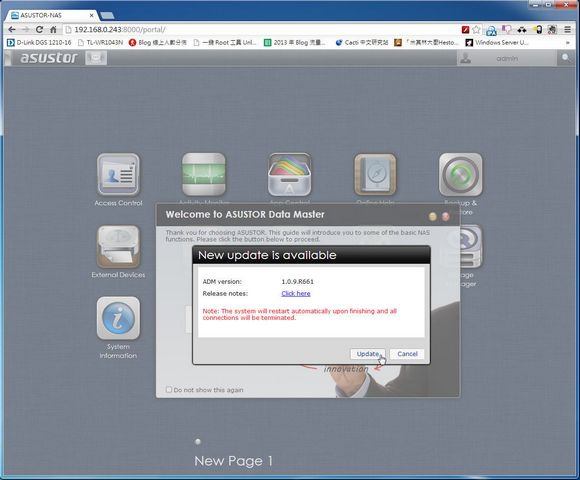Open a new browser tab
Viewport: 580px width, 480px height.
pos(107,16)
